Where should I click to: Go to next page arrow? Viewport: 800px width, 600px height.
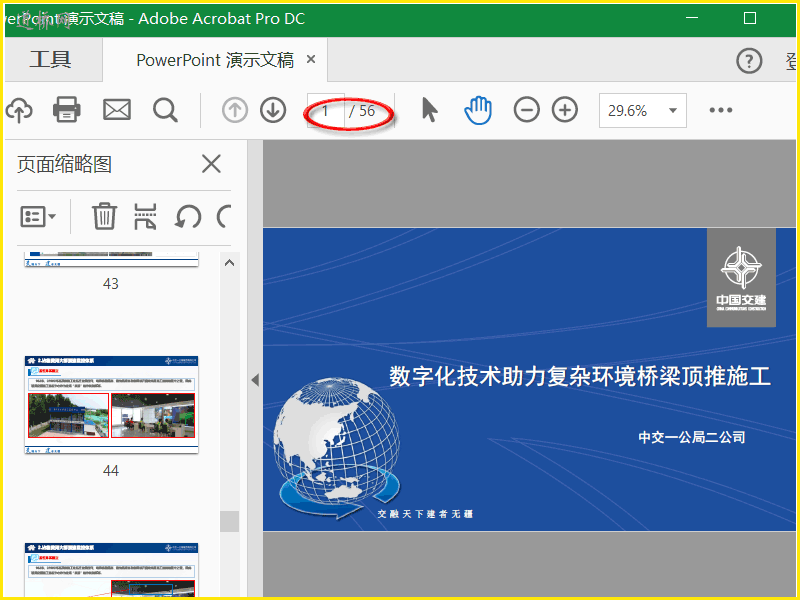coord(273,110)
